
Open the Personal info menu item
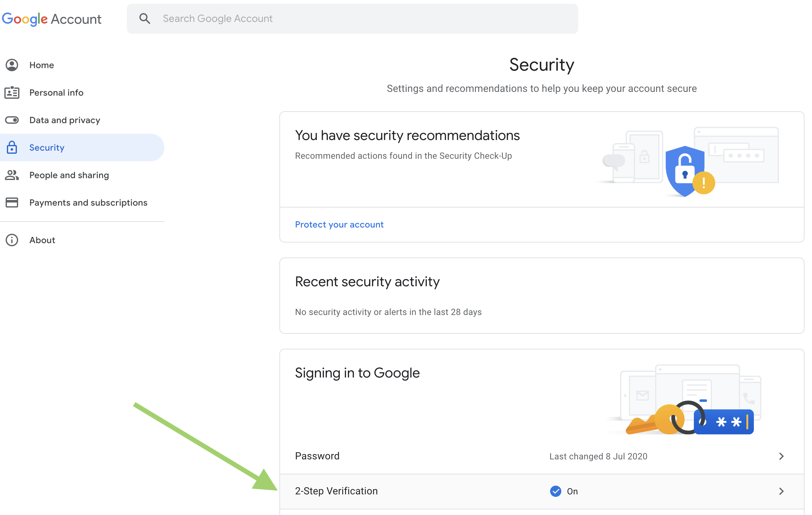[x=56, y=92]
